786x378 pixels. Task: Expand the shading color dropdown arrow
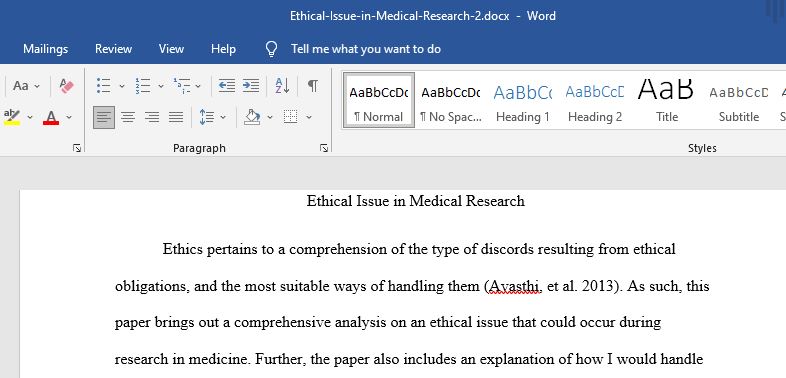pos(270,117)
